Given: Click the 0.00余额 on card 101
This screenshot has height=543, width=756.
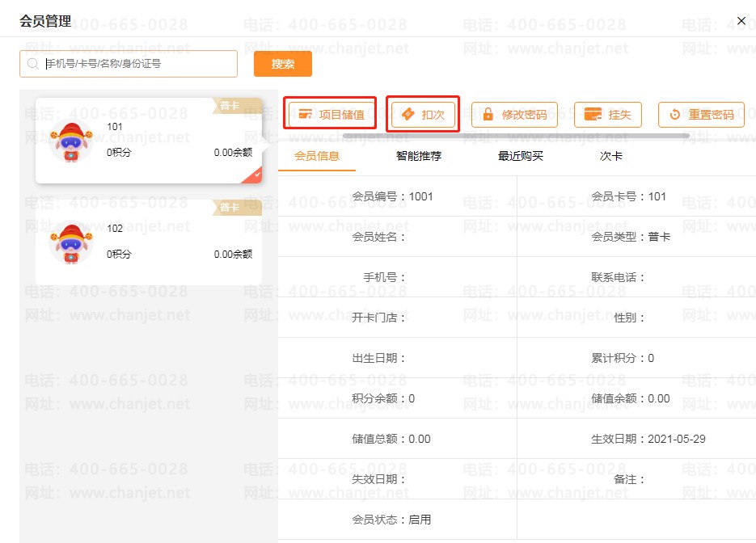Looking at the screenshot, I should tap(233, 152).
